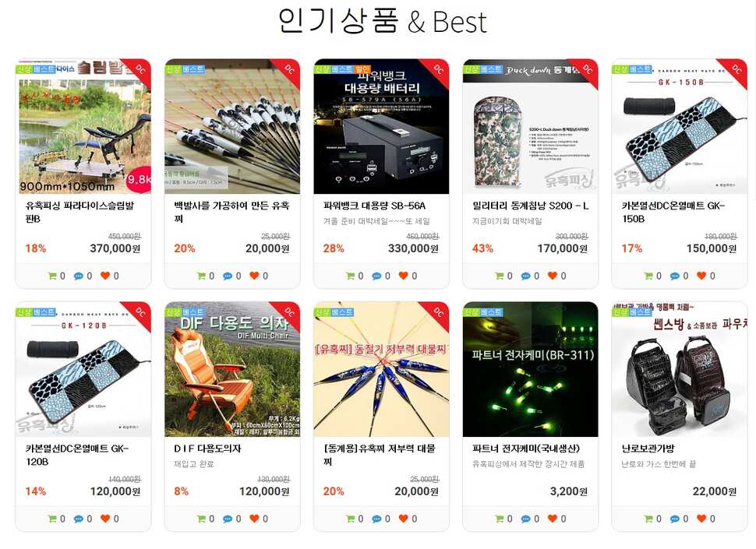The height and width of the screenshot is (549, 756).
Task: Click the cart icon under 난로보관가방
Action: pos(648,519)
